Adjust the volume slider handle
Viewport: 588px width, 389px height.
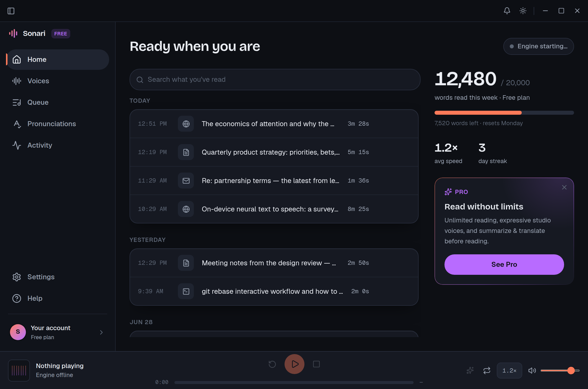coord(571,371)
